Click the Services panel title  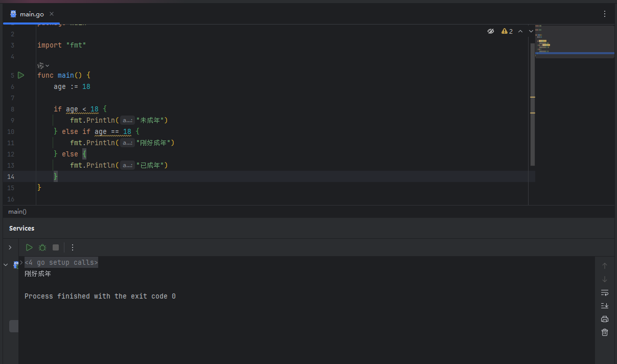pyautogui.click(x=21, y=229)
